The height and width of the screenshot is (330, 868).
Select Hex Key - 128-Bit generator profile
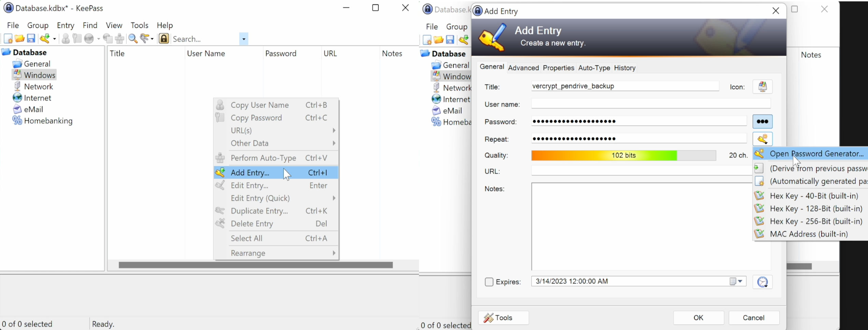(811, 208)
